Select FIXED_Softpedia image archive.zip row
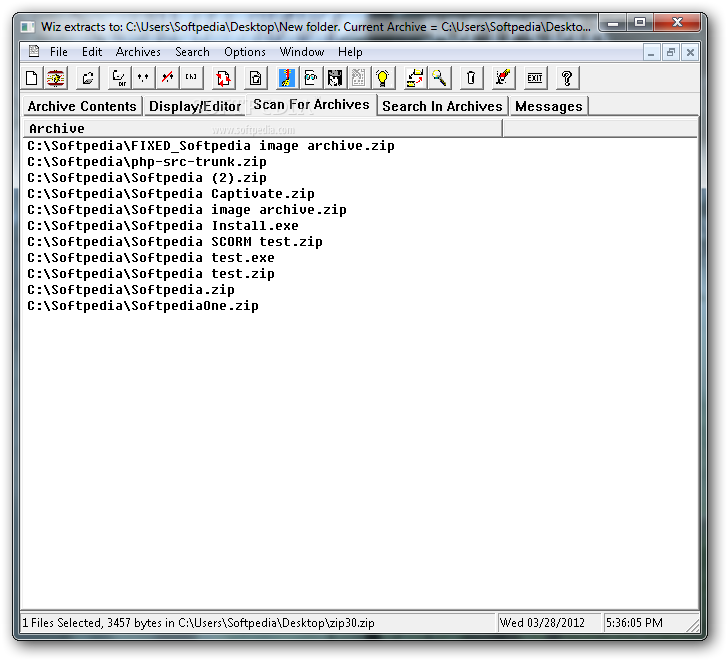 211,146
